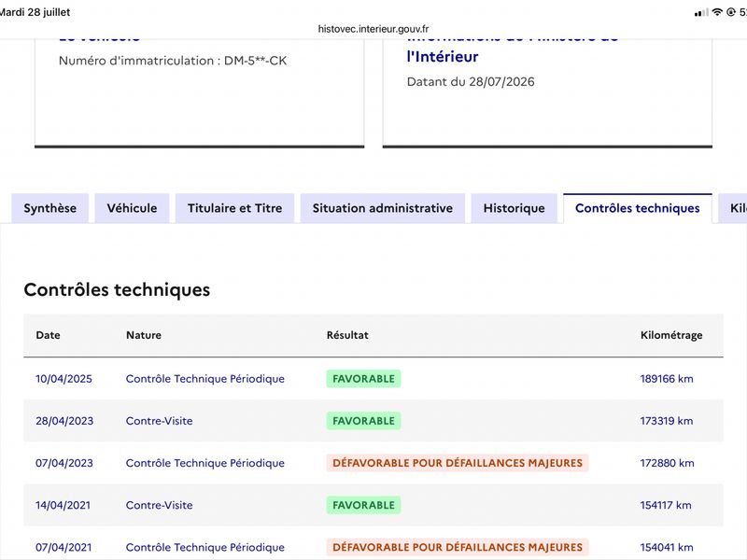Click Contrôle Technique Périodique for 07/04/2021

(x=204, y=547)
